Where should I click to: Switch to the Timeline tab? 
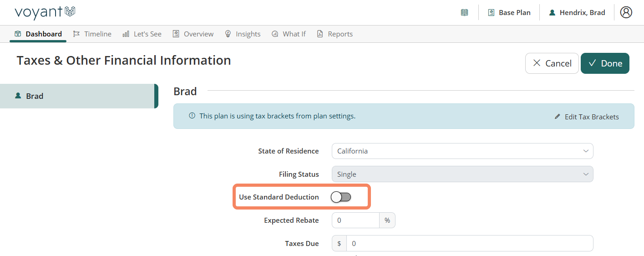(92, 34)
